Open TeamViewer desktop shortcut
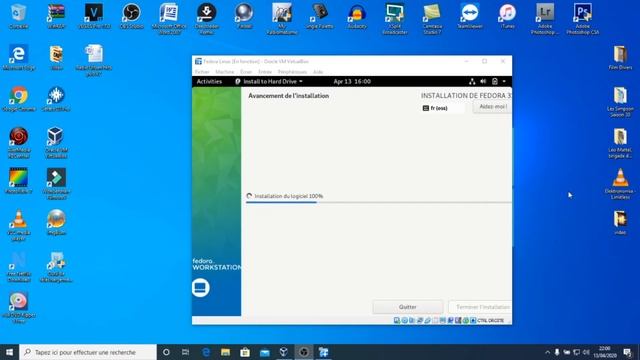This screenshot has width=640, height=360. coord(470,16)
